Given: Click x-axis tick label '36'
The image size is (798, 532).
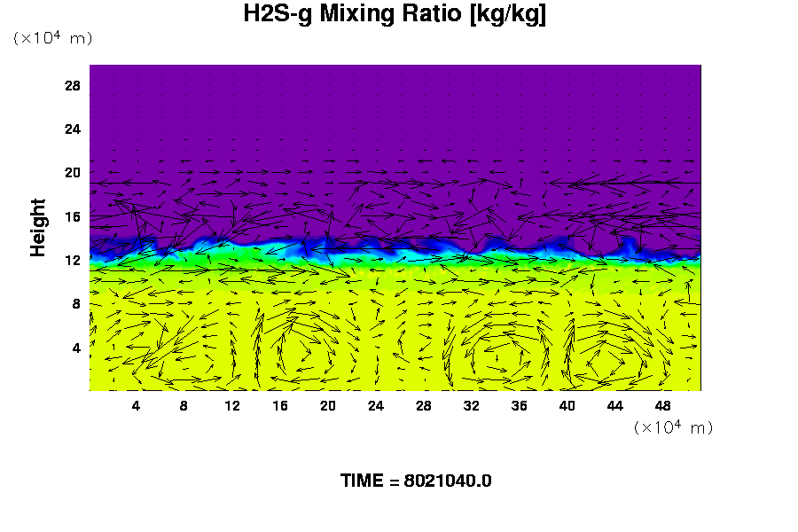Looking at the screenshot, I should point(519,406).
